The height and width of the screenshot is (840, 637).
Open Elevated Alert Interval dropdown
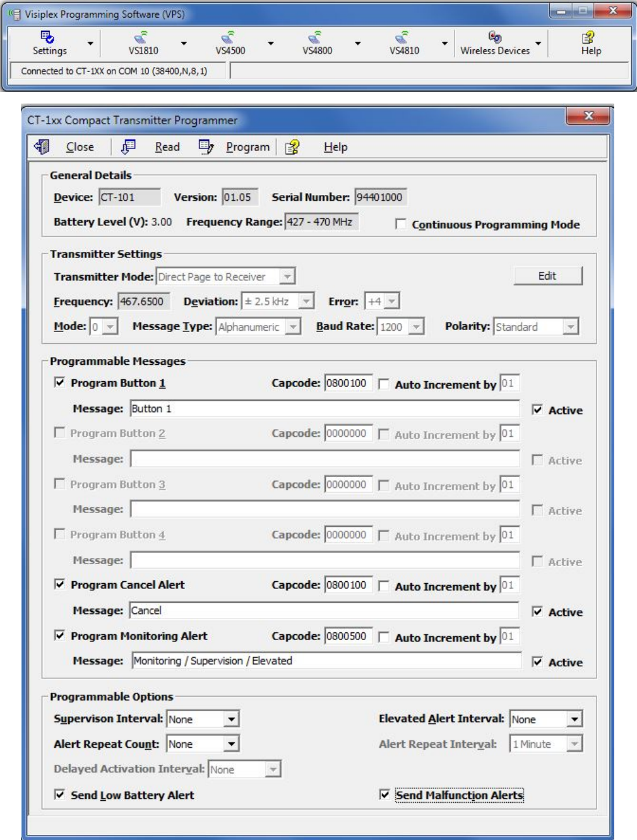pyautogui.click(x=574, y=719)
